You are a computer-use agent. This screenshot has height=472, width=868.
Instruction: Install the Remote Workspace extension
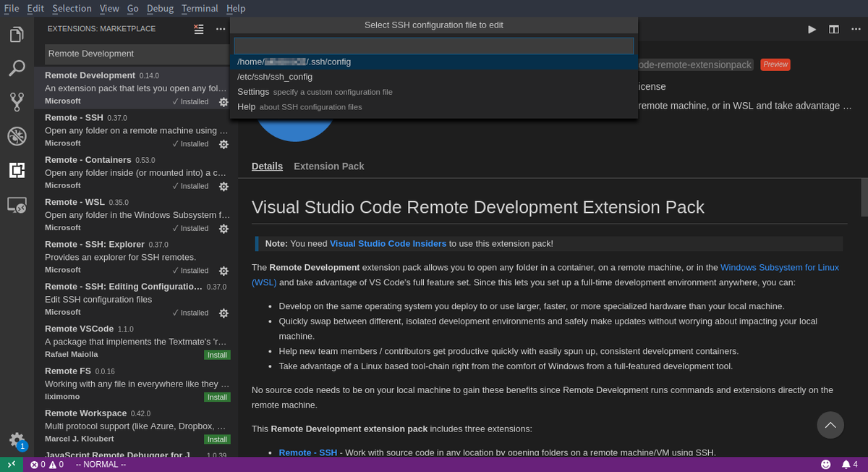[217, 439]
